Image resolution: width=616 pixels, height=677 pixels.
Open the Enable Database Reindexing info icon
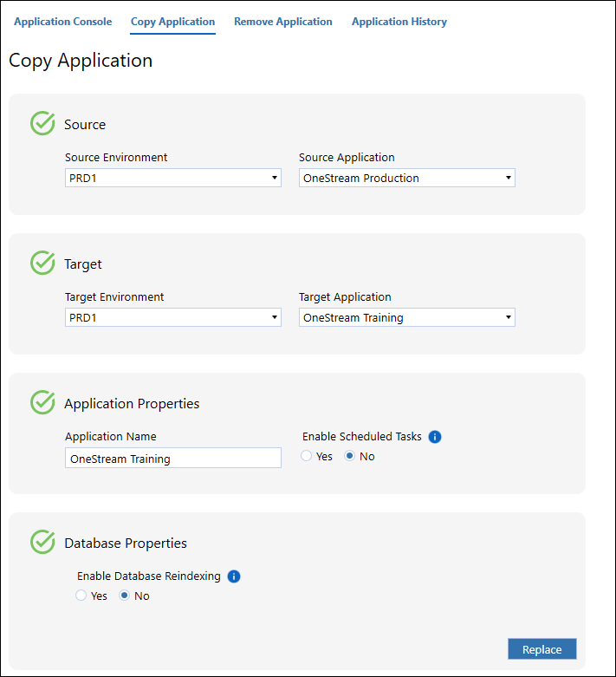[x=234, y=576]
